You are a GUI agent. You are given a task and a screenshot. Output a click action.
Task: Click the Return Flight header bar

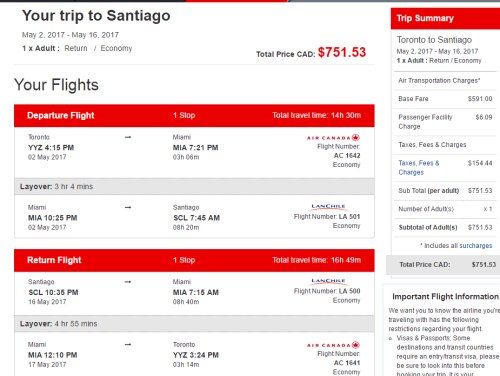point(194,260)
